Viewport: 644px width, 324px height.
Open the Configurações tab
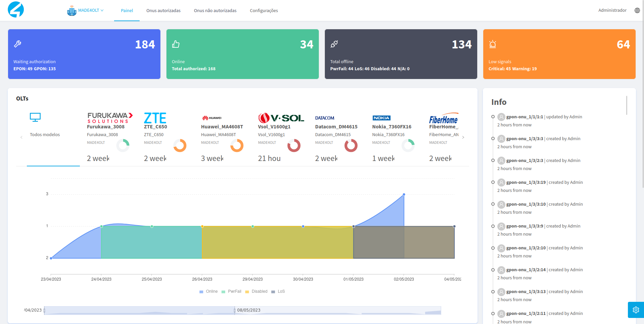(x=264, y=10)
